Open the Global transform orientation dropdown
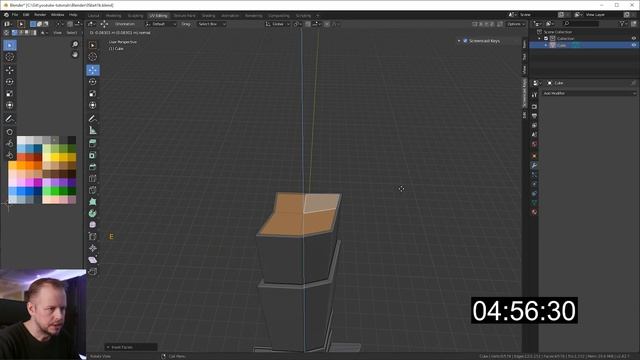Image resolution: width=640 pixels, height=360 pixels. (278, 24)
